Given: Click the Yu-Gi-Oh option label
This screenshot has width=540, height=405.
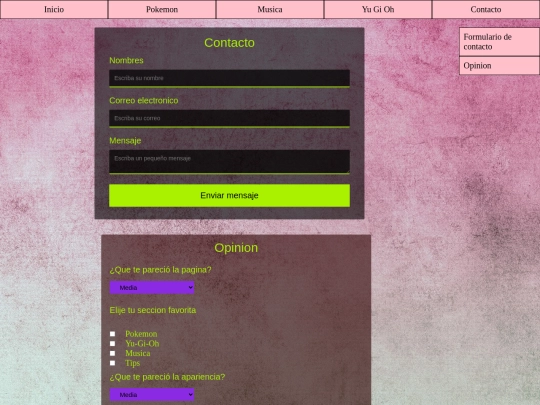Looking at the screenshot, I should tap(142, 344).
